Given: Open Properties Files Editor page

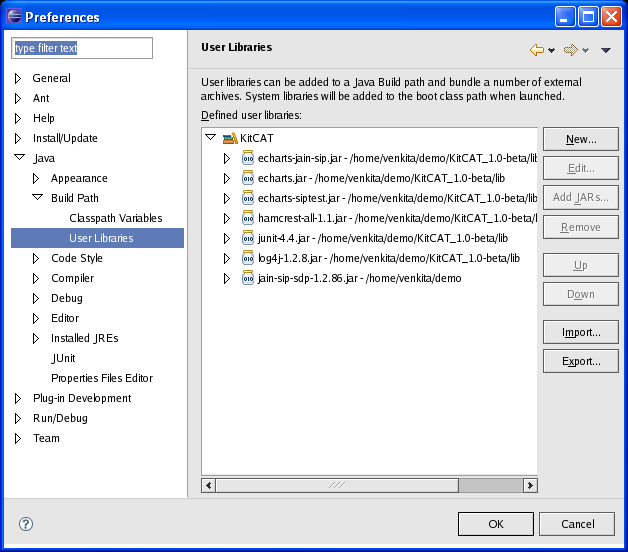Looking at the screenshot, I should pos(102,378).
